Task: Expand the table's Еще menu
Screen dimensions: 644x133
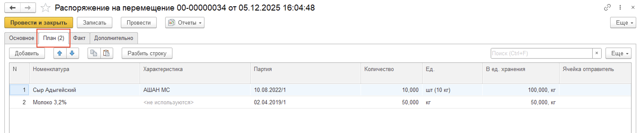Action: 618,53
